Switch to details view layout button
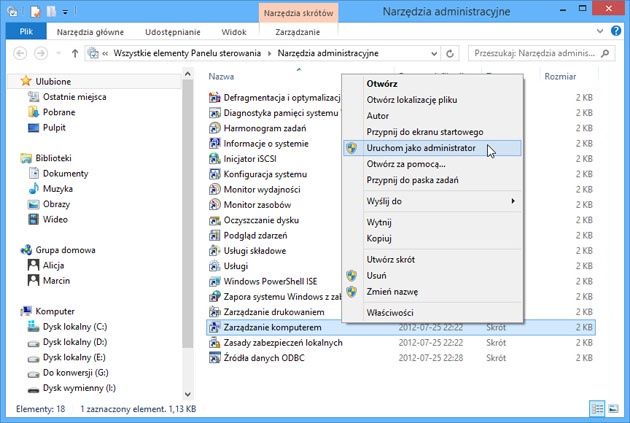630x423 pixels. click(597, 409)
